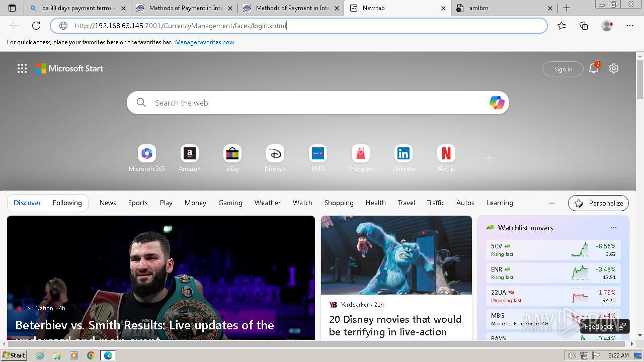Switch to first Methods of Payment tab
This screenshot has width=644, height=362.
(185, 8)
